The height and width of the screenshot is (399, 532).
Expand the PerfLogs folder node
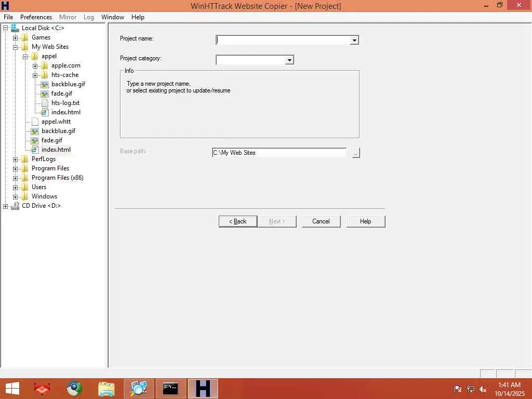tap(15, 159)
